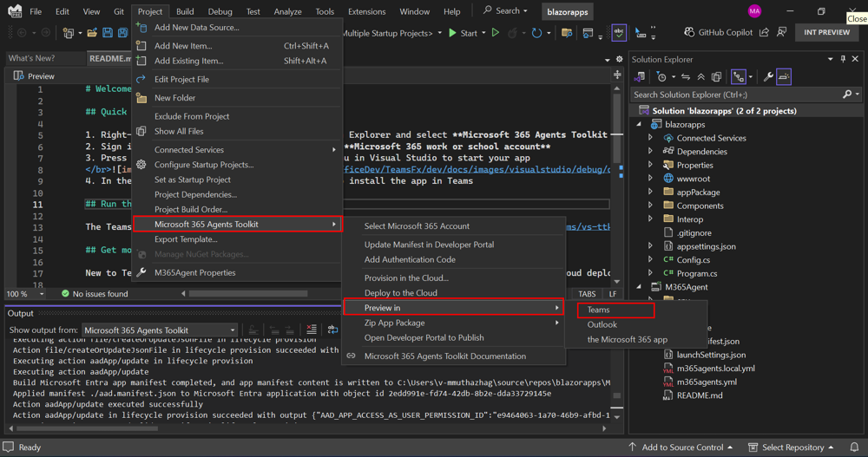Viewport: 868px width, 457px height.
Task: Open Solution Explorer Properties wrench icon
Action: pyautogui.click(x=768, y=77)
